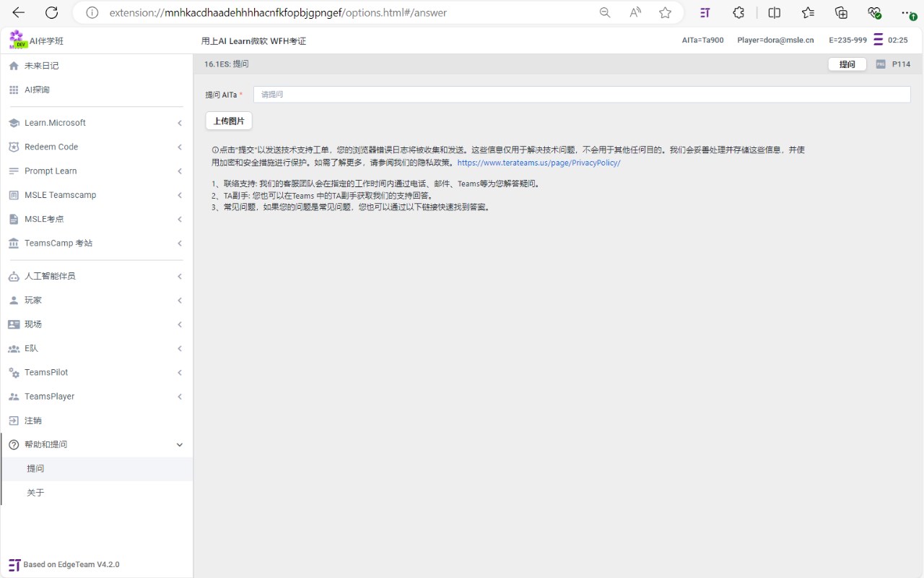Screen dimensions: 924x578
Task: Open Browser essentials heart icon
Action: (874, 12)
